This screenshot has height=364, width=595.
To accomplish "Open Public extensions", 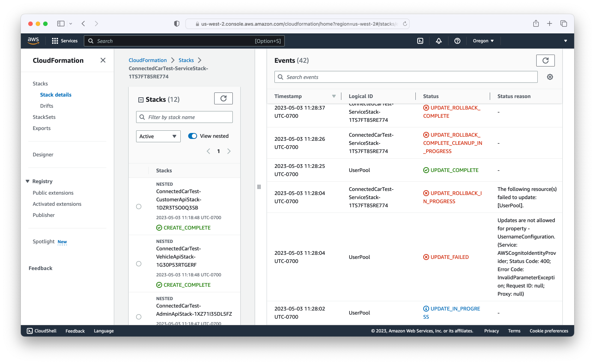I will pyautogui.click(x=53, y=193).
